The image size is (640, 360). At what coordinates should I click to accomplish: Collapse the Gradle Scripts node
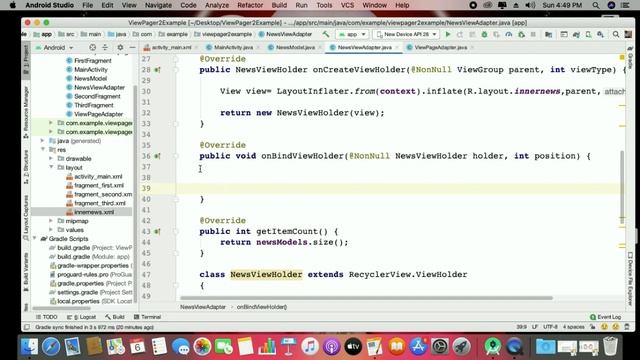(x=35, y=239)
